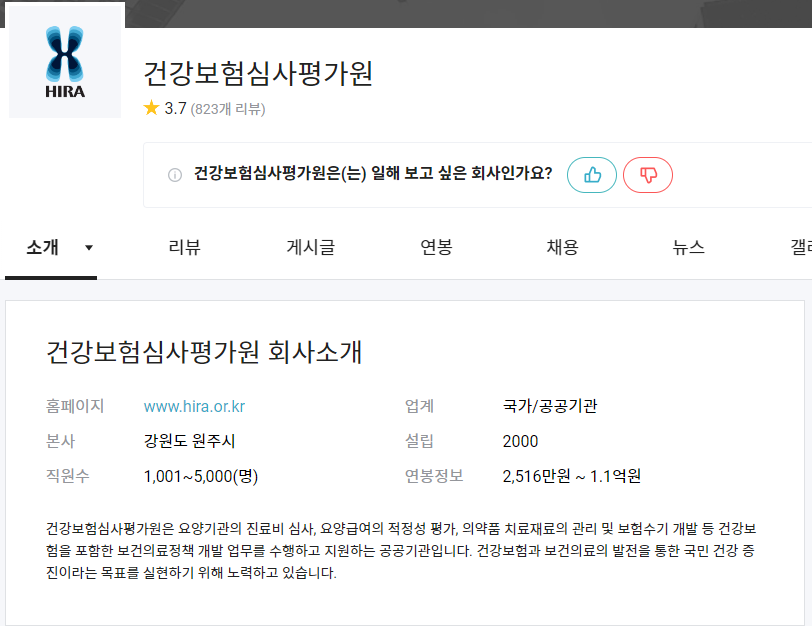812x626 pixels.
Task: Click the 3.7 rating score
Action: 175,108
